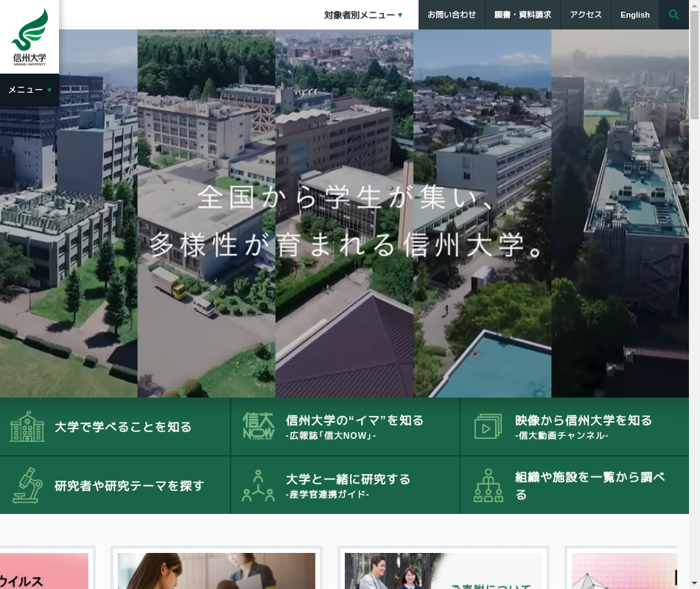Viewport: 700px width, 589px height.
Task: Open the お問い合わせ menu item
Action: coord(452,15)
